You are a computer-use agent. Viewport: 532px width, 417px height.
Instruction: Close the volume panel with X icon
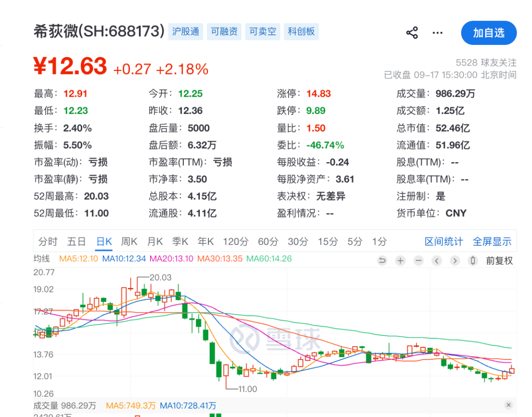coord(508,405)
